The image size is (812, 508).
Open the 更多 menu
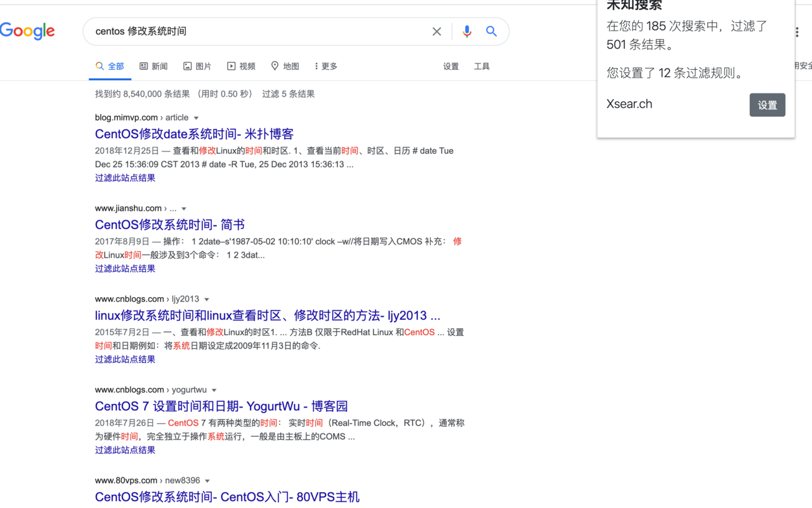tap(326, 66)
